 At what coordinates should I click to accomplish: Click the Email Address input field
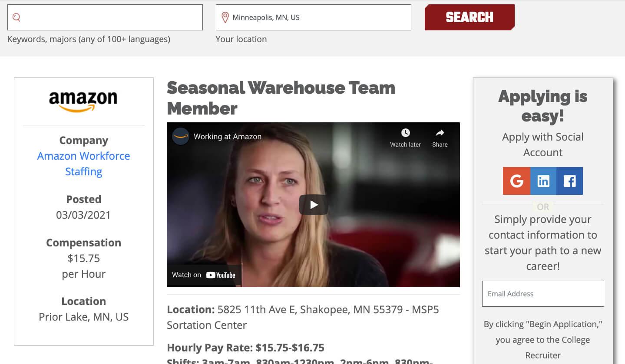coord(543,294)
